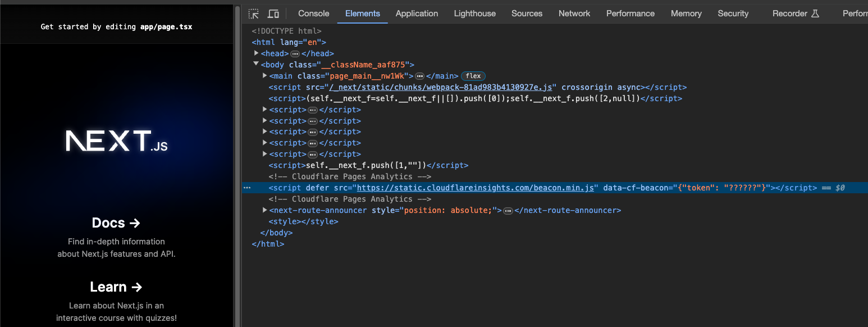The width and height of the screenshot is (868, 327).
Task: Open the beacon.min.js script URL
Action: [476, 188]
